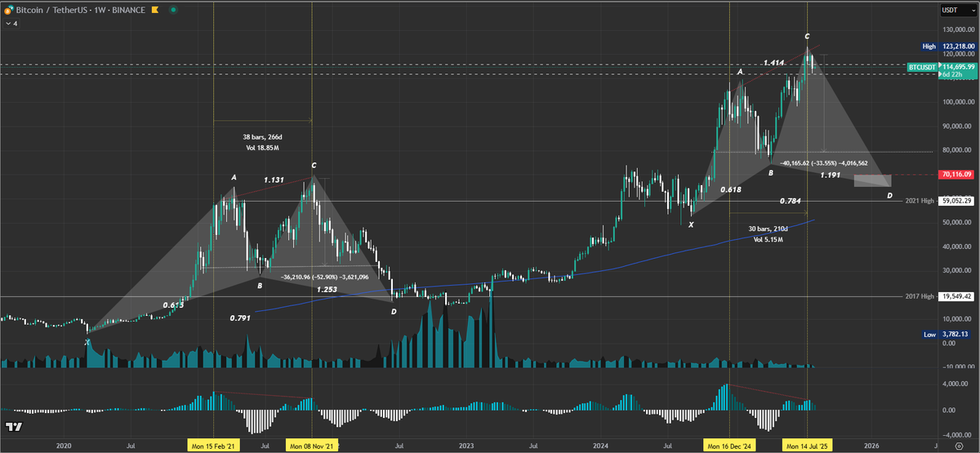Viewport: 980px width, 453px height.
Task: Click the 1.253 ratio label
Action: (x=328, y=289)
